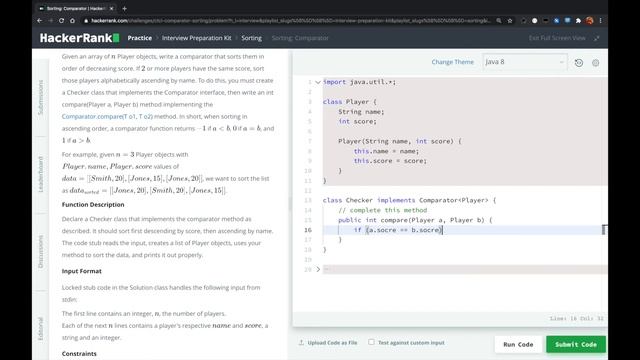Click the Input Format heading

[x=82, y=271]
